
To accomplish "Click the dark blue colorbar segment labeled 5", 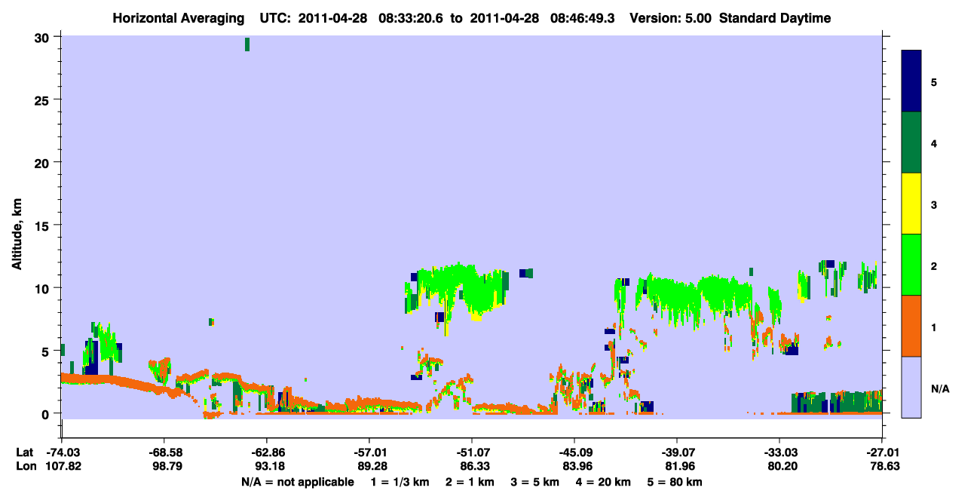I will (911, 81).
